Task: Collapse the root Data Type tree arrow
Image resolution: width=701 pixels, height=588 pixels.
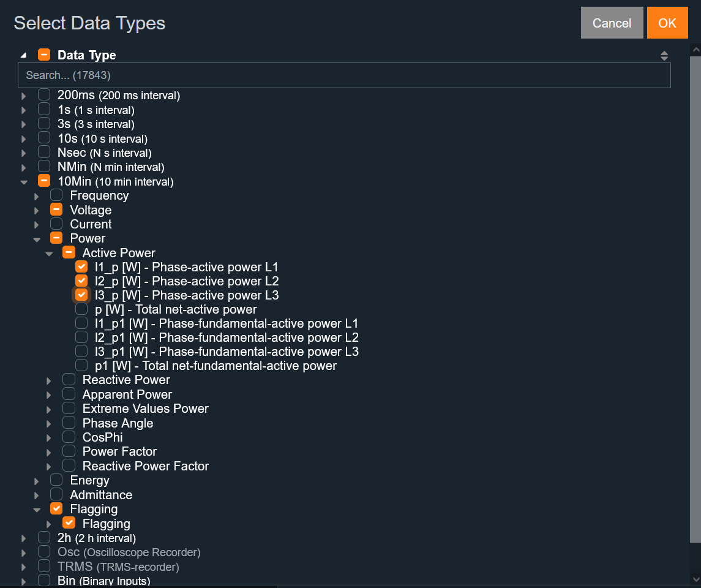Action: point(23,56)
